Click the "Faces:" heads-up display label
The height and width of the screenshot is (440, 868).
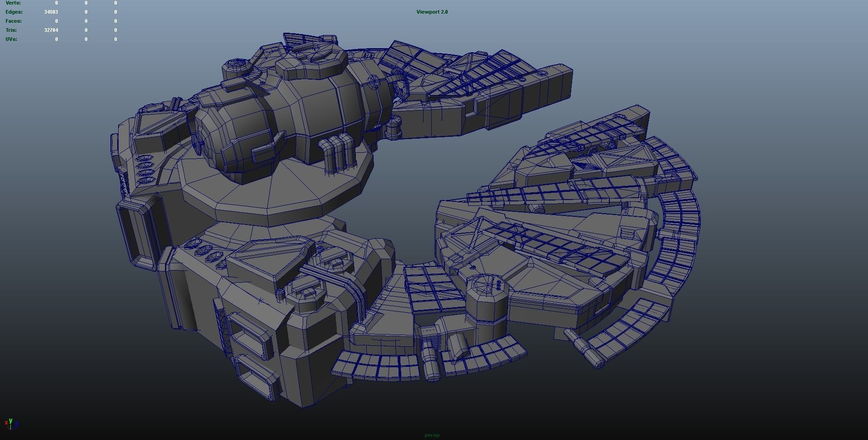pyautogui.click(x=14, y=21)
